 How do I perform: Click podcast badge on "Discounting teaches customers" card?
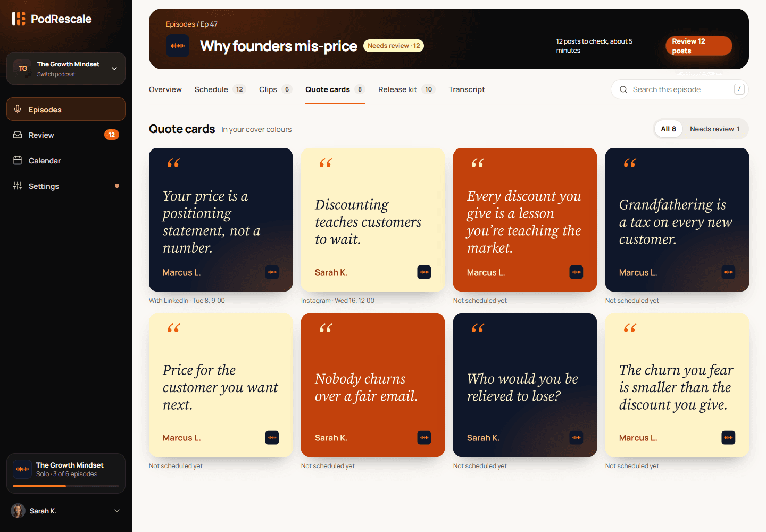coord(424,272)
